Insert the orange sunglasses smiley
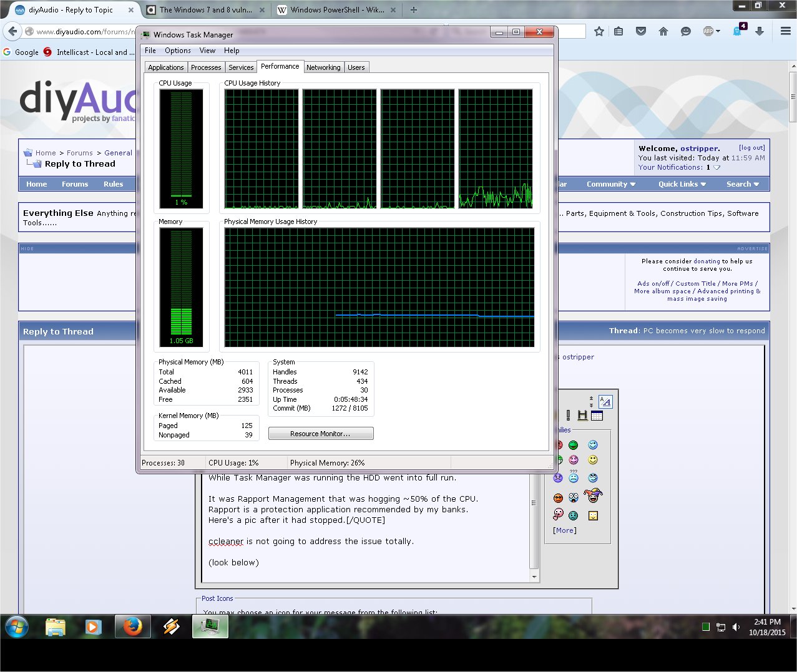Screen dimensions: 797x672 (x=558, y=498)
